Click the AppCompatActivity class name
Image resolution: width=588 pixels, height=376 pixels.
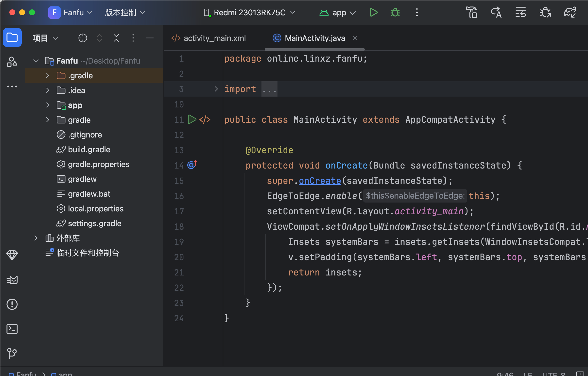click(450, 120)
